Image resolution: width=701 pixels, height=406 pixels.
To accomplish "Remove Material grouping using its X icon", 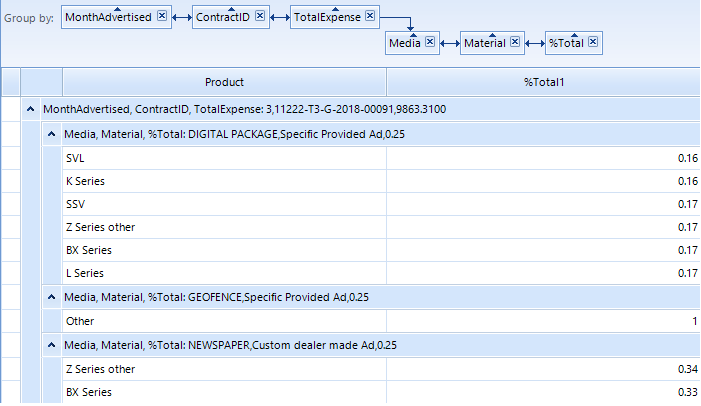I will [x=515, y=42].
